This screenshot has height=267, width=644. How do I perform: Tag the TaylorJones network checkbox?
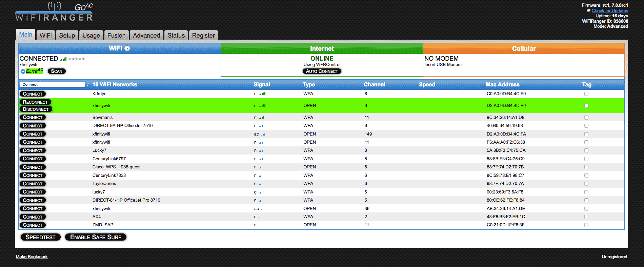point(586,184)
